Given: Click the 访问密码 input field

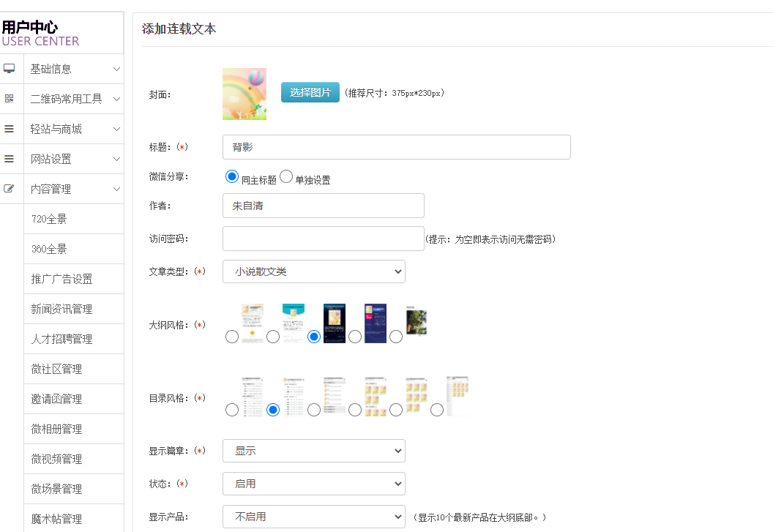Looking at the screenshot, I should [323, 239].
